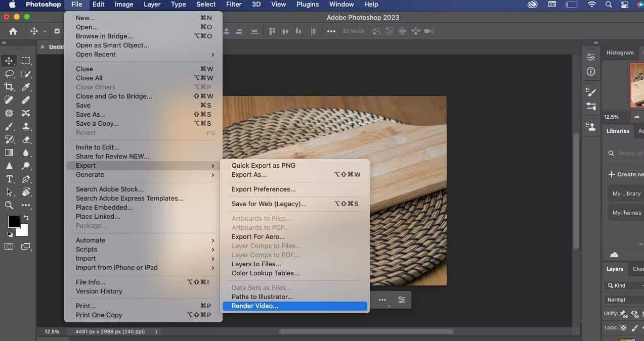Swap foreground and background colors
The height and width of the screenshot is (341, 644).
pyautogui.click(x=26, y=218)
